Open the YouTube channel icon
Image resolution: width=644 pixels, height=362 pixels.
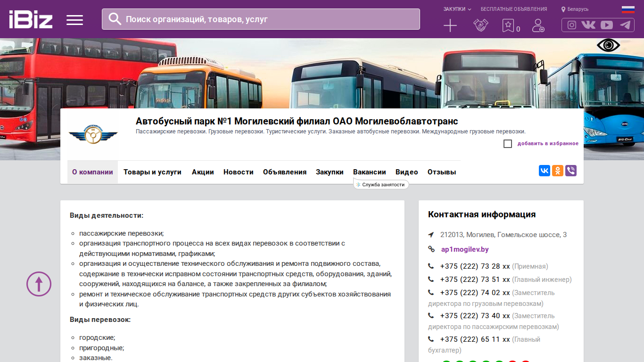coord(607,25)
